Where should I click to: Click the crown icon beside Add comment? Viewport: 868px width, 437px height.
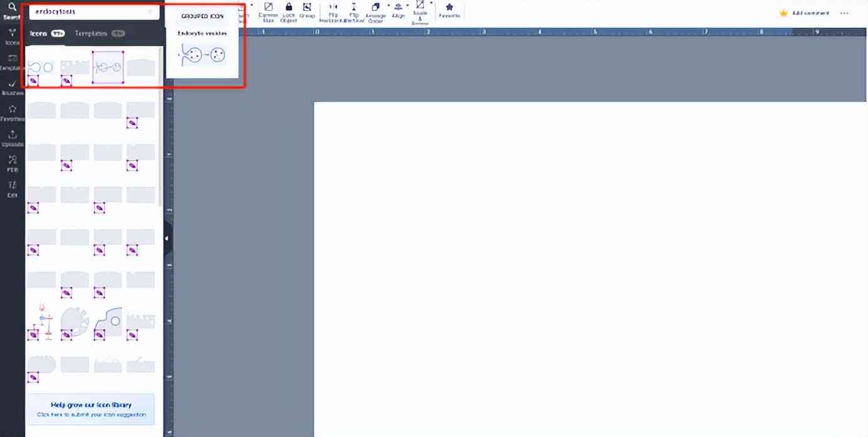(x=783, y=13)
